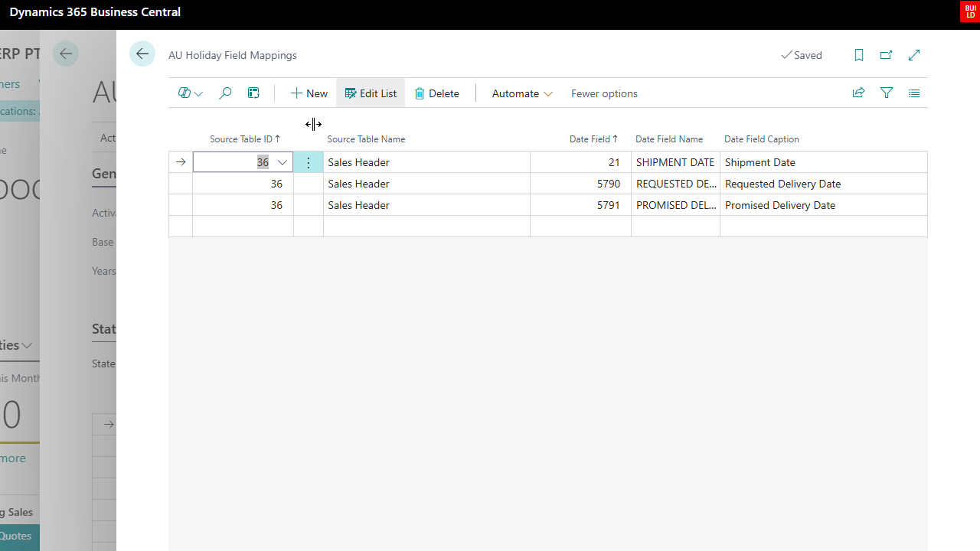Open the list view options icon
Screen dimensions: 980x551
[914, 93]
